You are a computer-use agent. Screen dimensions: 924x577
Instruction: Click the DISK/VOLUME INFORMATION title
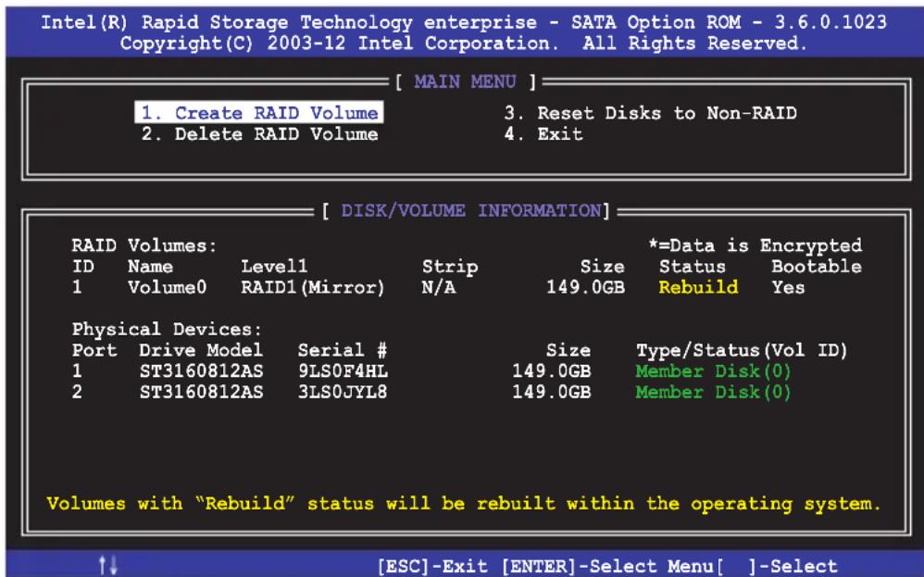471,210
